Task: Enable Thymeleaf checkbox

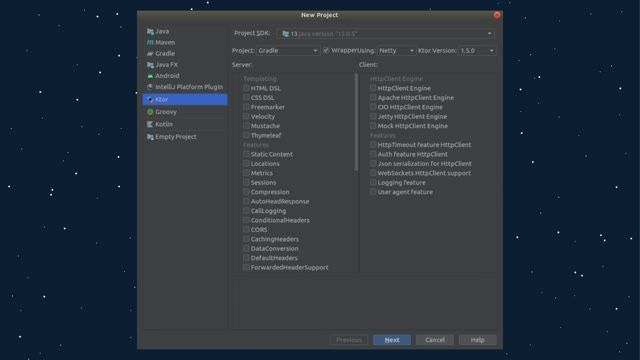Action: (x=246, y=135)
